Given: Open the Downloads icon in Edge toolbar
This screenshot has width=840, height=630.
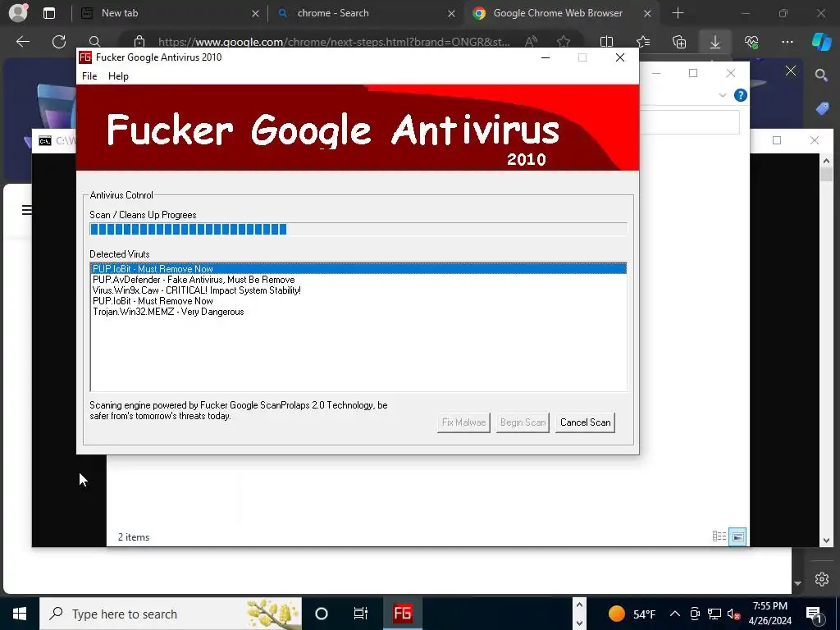Looking at the screenshot, I should (x=715, y=42).
